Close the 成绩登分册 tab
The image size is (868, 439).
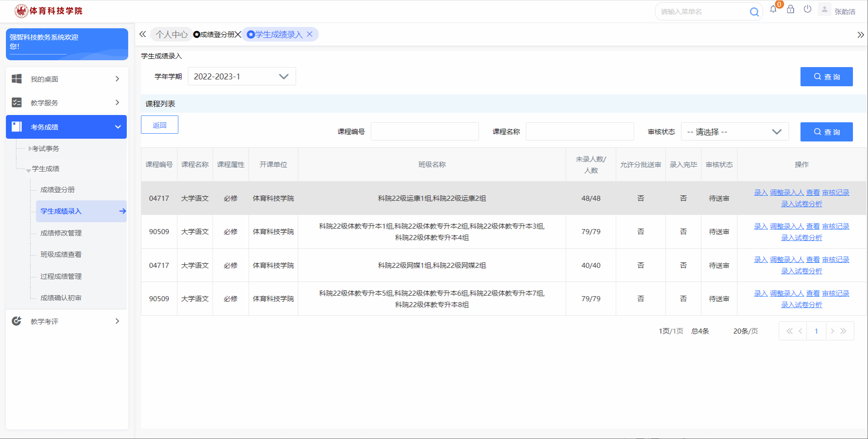[238, 35]
